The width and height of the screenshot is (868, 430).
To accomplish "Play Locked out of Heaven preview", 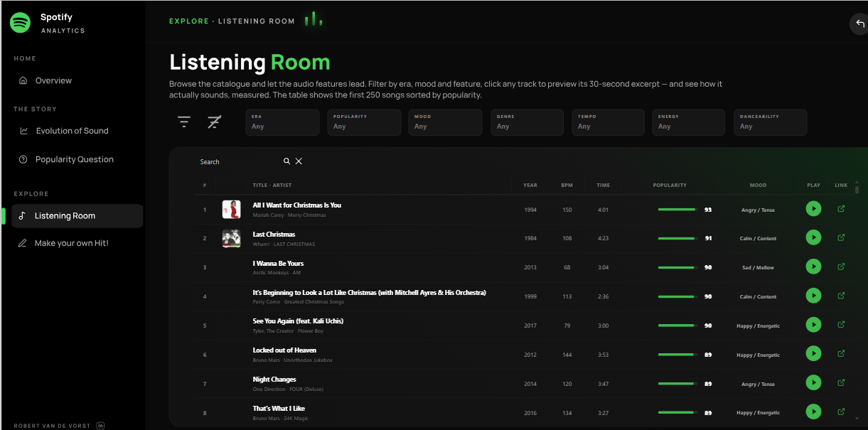I will pos(813,353).
